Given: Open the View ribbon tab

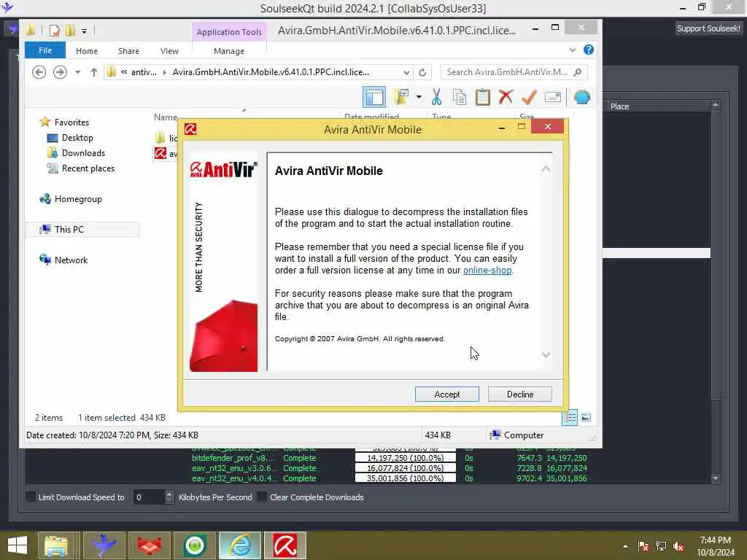Looking at the screenshot, I should pyautogui.click(x=169, y=51).
